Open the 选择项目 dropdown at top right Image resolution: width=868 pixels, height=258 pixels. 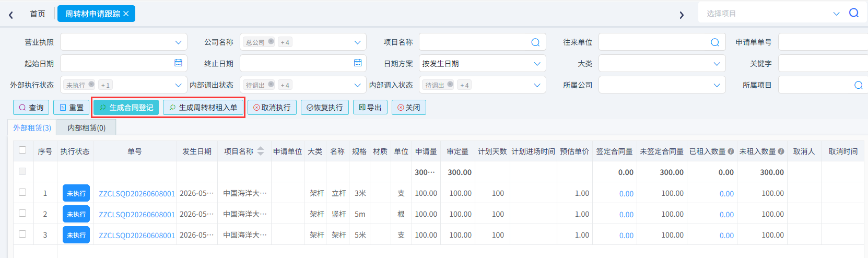click(836, 14)
